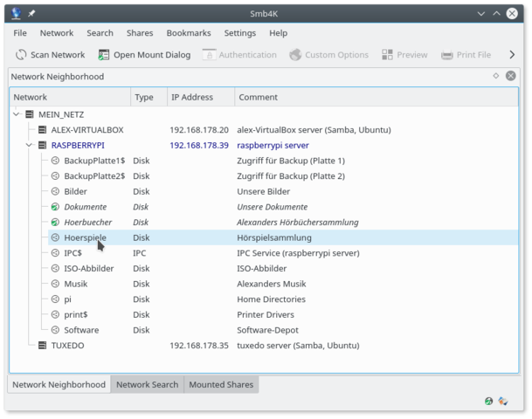Click IP address 192.168.178.20
The width and height of the screenshot is (532, 419).
point(199,130)
